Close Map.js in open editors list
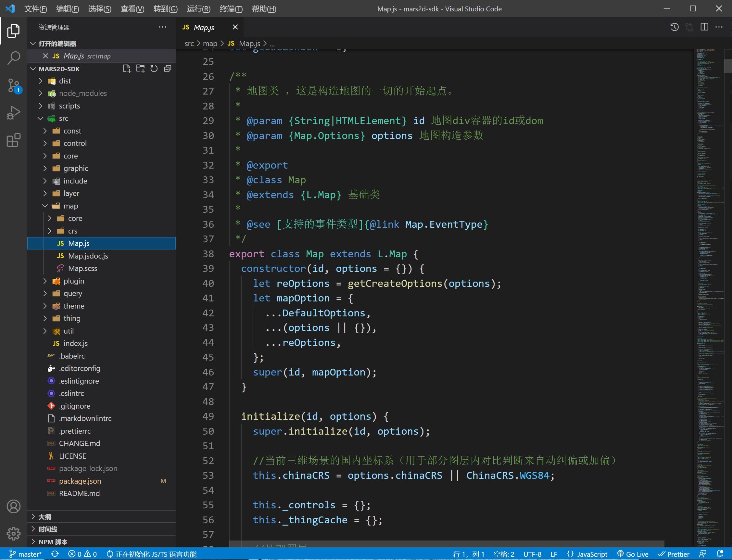Viewport: 732px width, 560px height. (45, 56)
